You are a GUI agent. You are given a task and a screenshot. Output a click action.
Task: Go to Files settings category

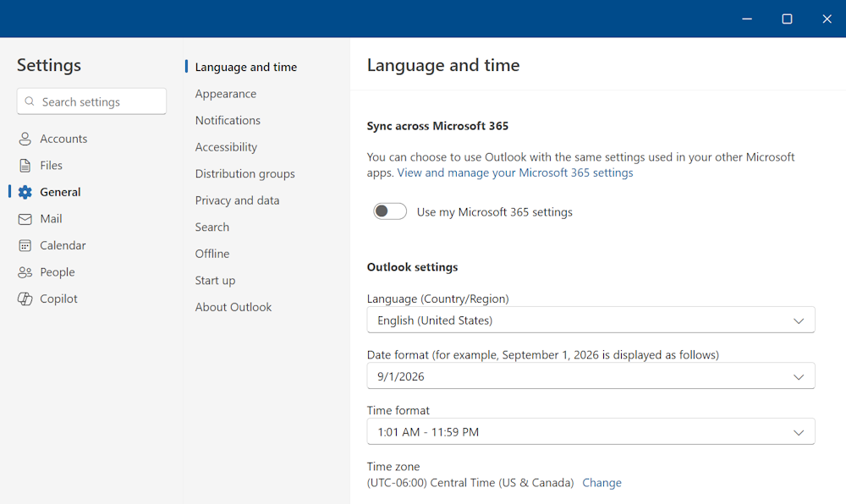(52, 166)
